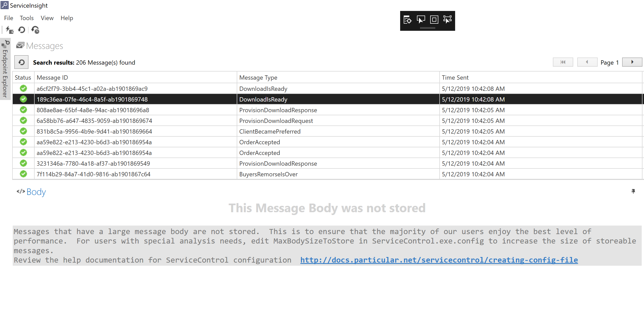
Task: Toggle the pin on the Body panel
Action: [633, 191]
